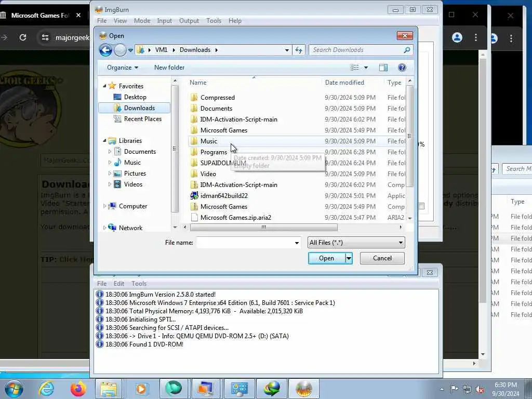Open the All Files type filter dropdown
The width and height of the screenshot is (532, 399).
356,243
